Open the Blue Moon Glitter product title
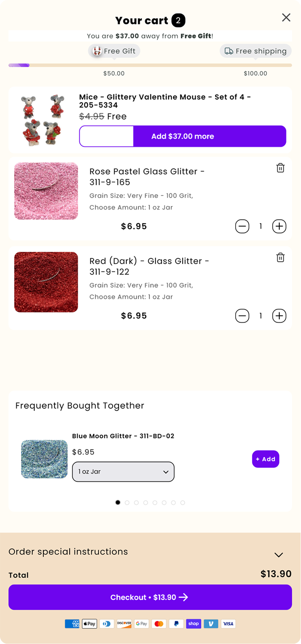 [x=123, y=436]
